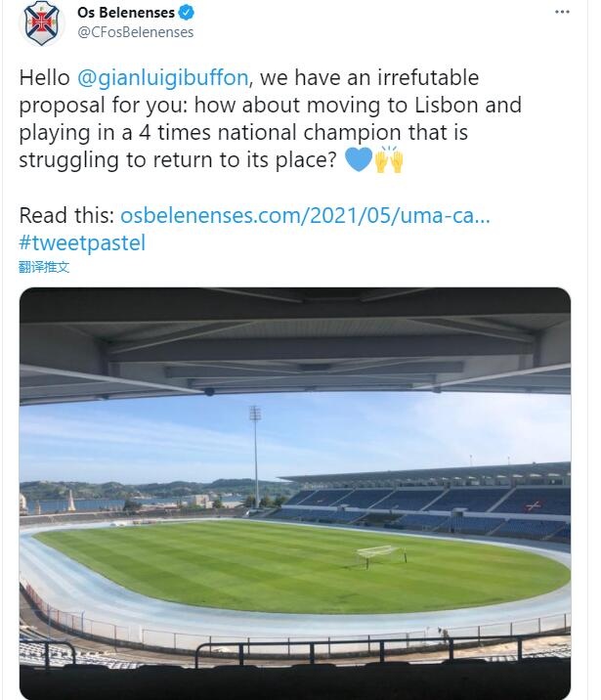Open the #tweetpastel hashtag
The width and height of the screenshot is (601, 700).
(82, 243)
